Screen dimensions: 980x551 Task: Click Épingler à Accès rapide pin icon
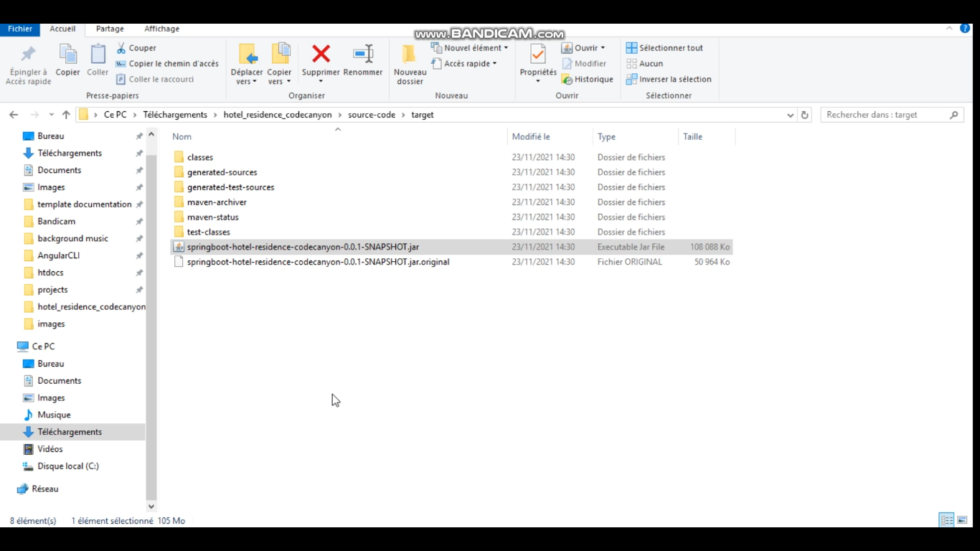pos(28,54)
